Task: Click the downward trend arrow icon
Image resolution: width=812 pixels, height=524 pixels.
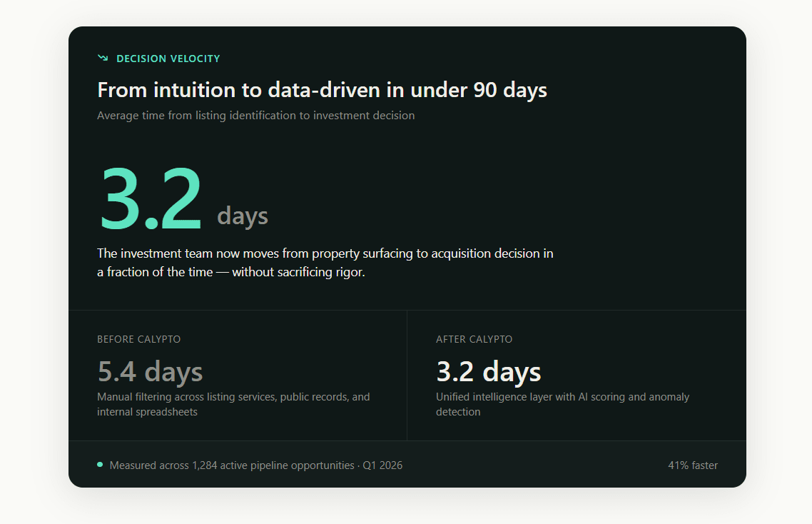Action: (103, 58)
